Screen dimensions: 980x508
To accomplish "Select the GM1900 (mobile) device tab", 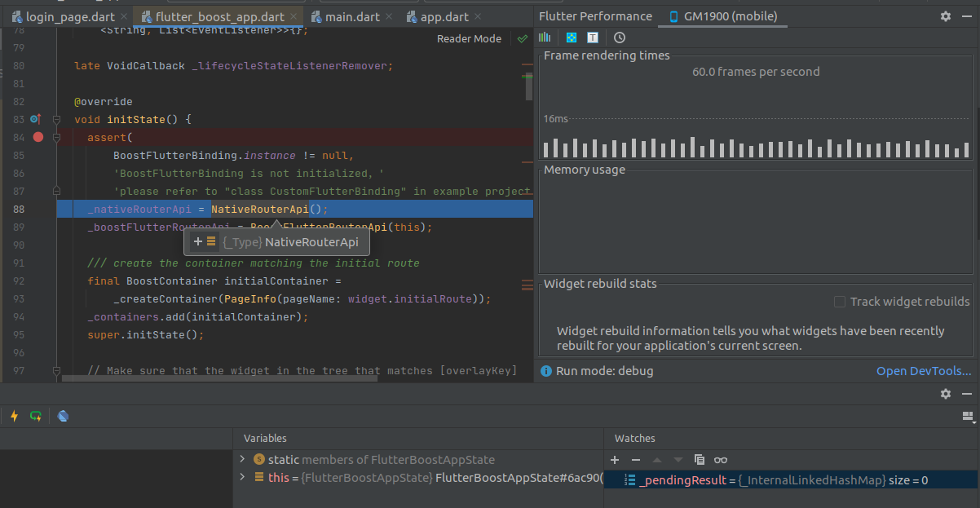I will click(x=722, y=16).
